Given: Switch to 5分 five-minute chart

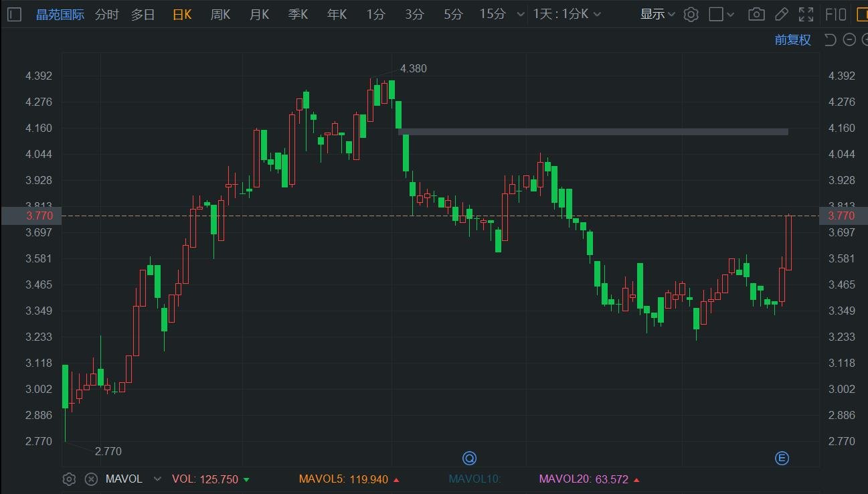Looking at the screenshot, I should coord(453,14).
